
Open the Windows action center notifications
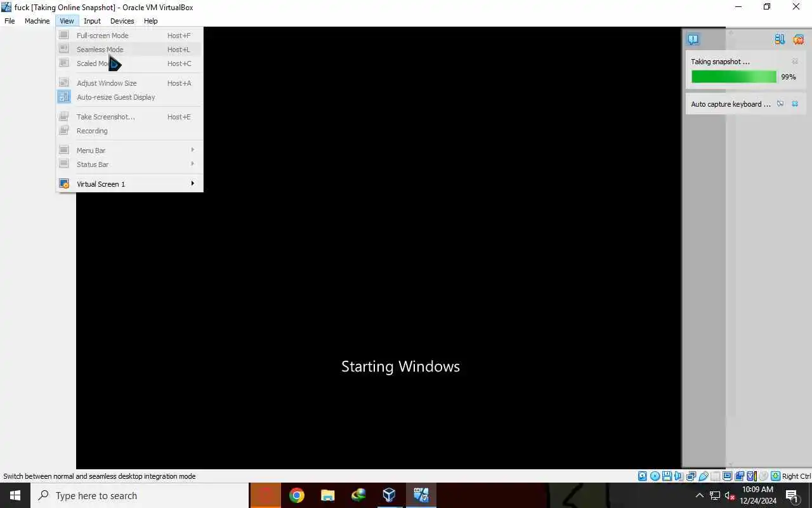(x=792, y=496)
